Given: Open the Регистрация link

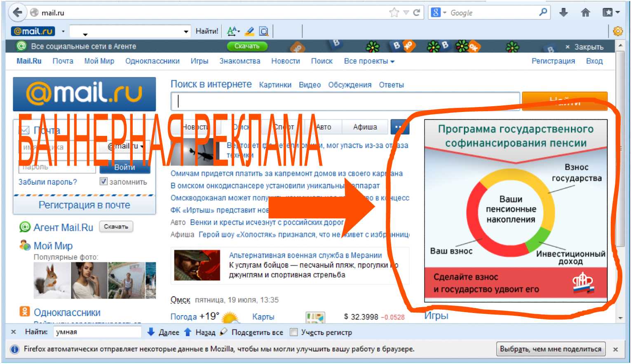Looking at the screenshot, I should [553, 61].
